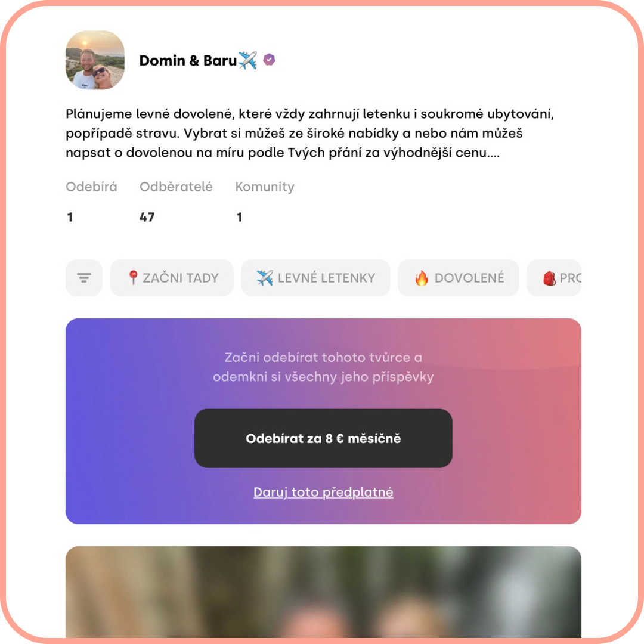This screenshot has width=644, height=644.
Task: Open the filter icon button
Action: tap(84, 278)
